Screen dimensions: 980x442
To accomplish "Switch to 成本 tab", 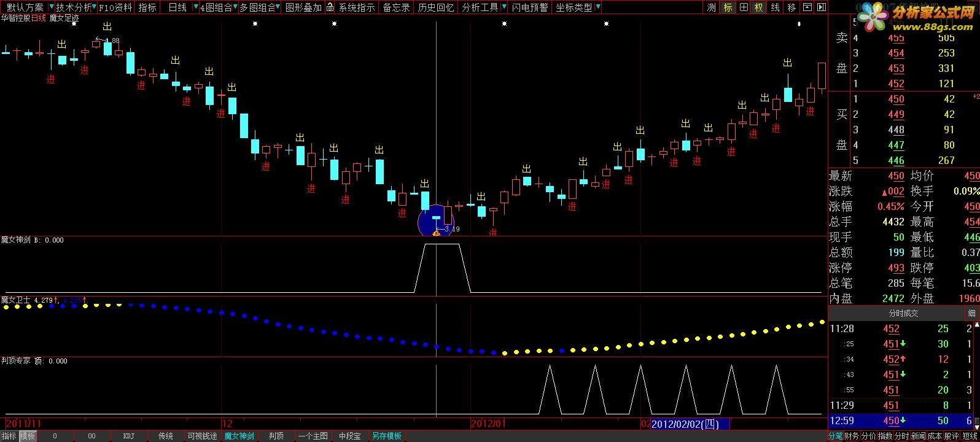I will pos(935,436).
